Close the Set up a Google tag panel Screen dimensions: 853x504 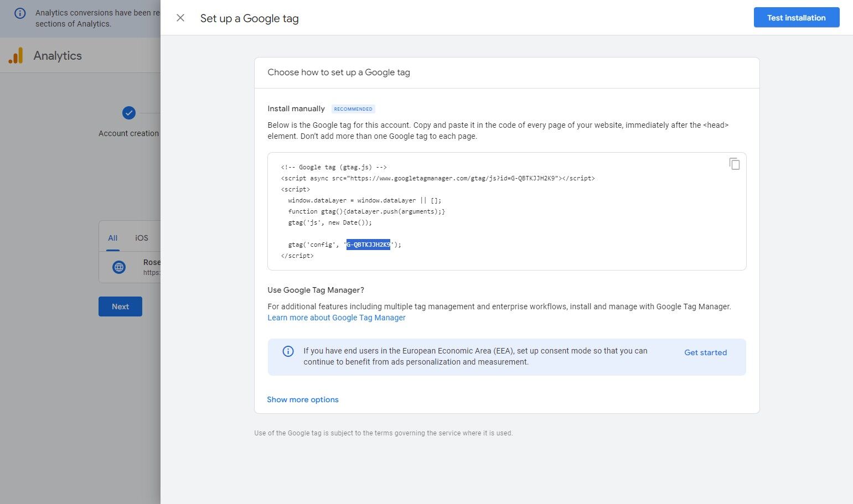coord(180,18)
